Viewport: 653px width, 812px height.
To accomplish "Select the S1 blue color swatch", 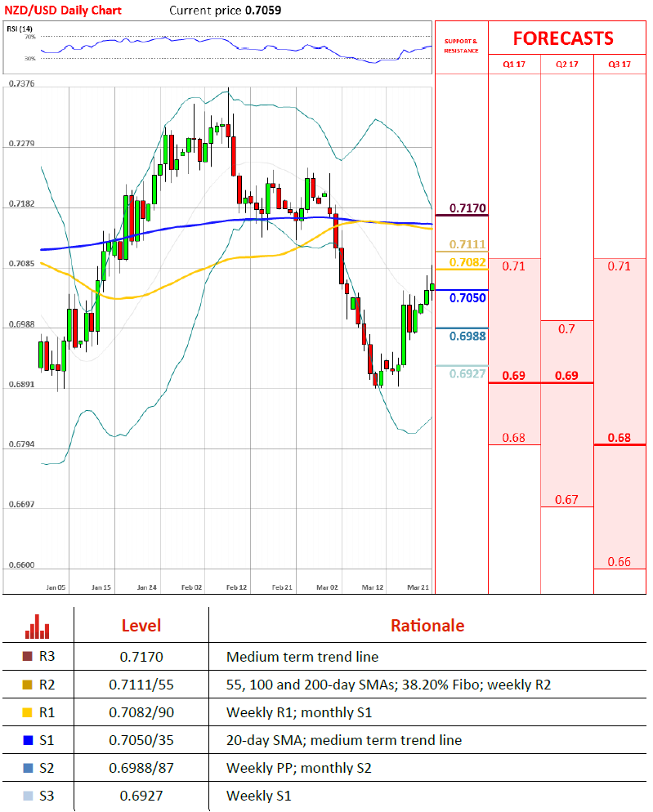I will coord(28,740).
